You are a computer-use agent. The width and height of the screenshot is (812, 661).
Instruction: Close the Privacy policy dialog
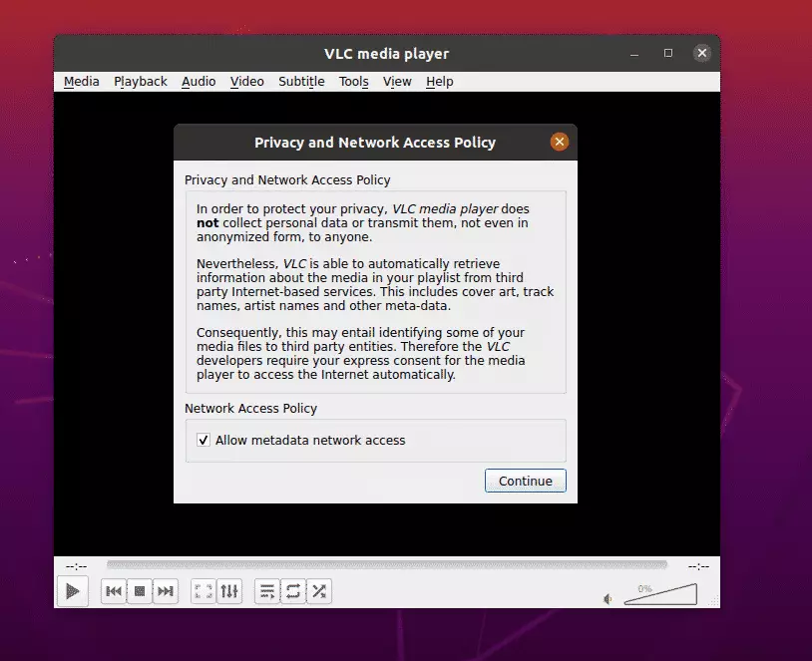click(x=560, y=142)
